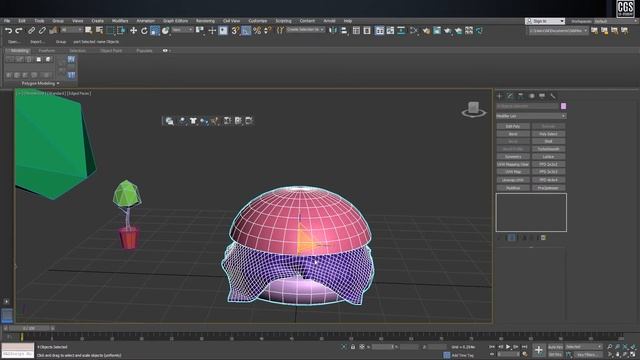The image size is (640, 360).
Task: Open the project path dropdown
Action: [558, 31]
